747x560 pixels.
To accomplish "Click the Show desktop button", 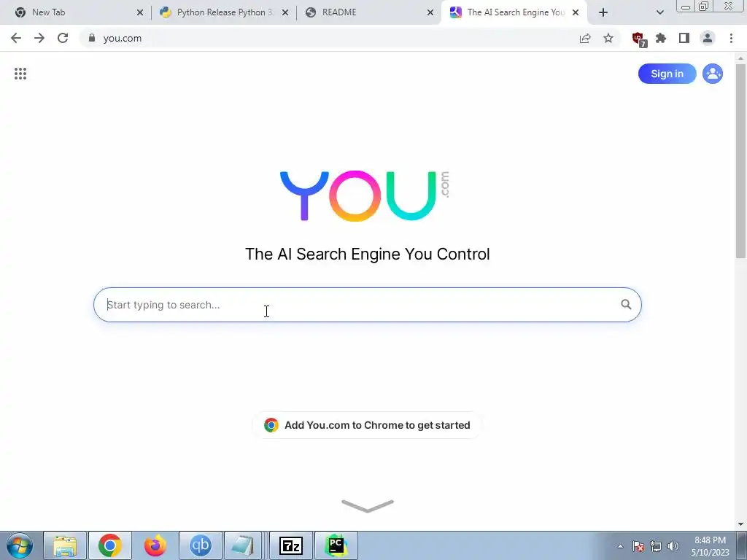I will coord(742,545).
